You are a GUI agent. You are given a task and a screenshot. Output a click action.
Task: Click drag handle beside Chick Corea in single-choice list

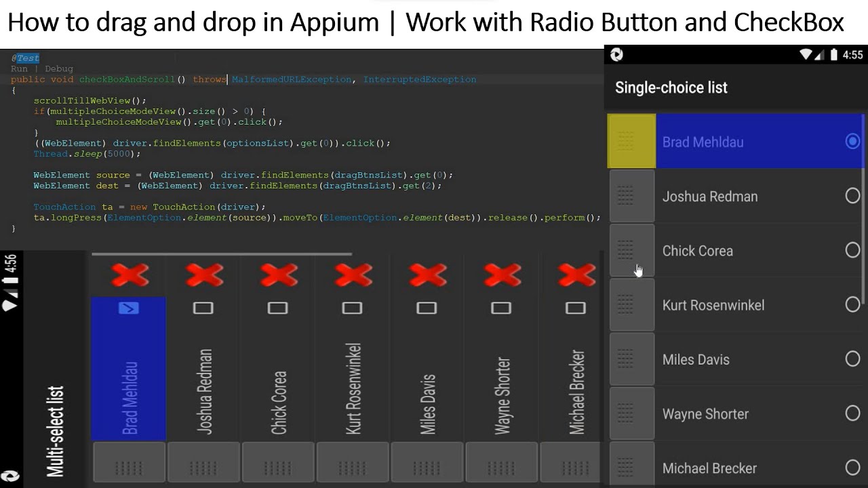pyautogui.click(x=632, y=250)
